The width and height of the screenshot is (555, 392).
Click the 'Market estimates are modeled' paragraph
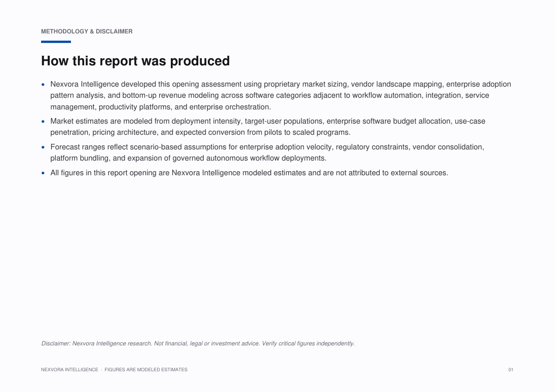268,127
